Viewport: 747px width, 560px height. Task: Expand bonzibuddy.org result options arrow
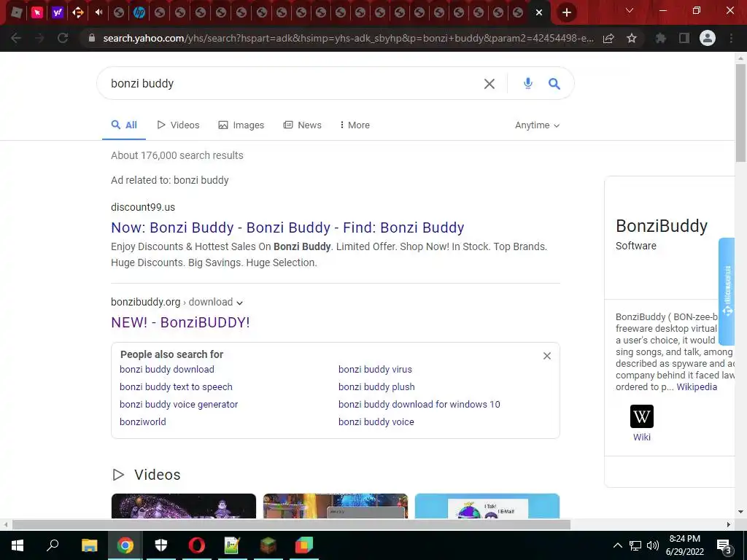[239, 303]
